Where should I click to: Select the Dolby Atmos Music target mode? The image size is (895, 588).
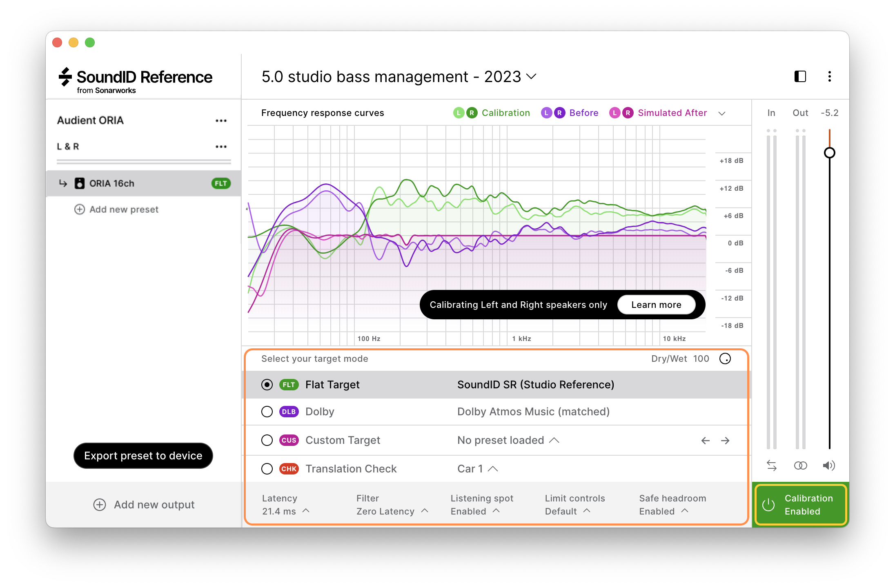click(267, 412)
